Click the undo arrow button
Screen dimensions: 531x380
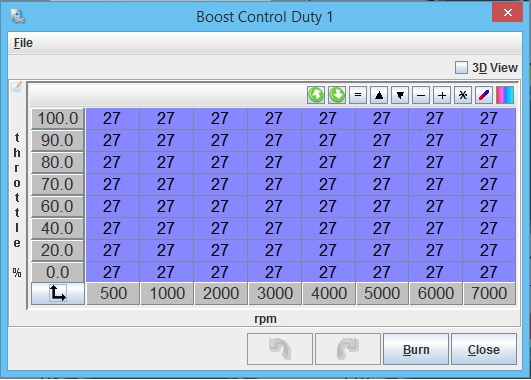(280, 349)
